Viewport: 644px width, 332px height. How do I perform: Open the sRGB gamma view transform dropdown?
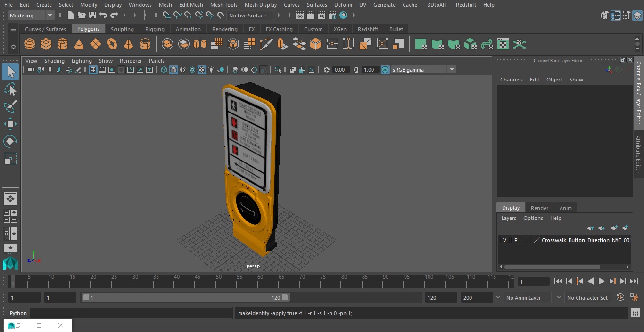tap(423, 70)
